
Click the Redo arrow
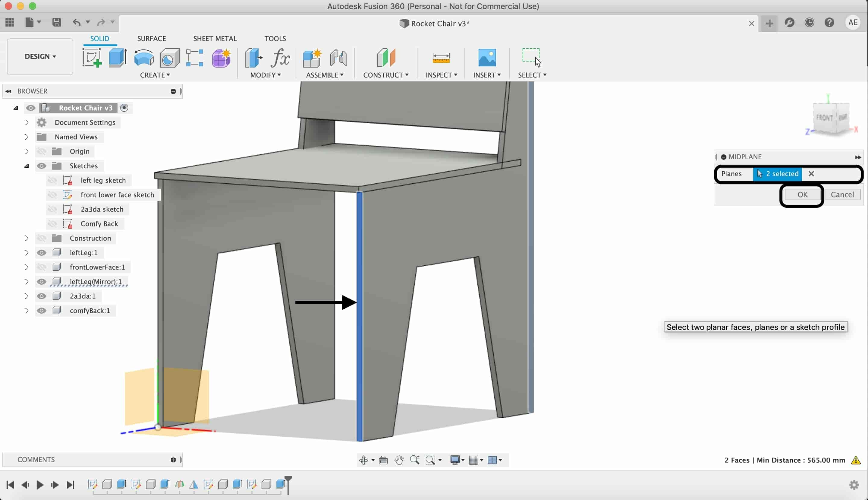(101, 23)
